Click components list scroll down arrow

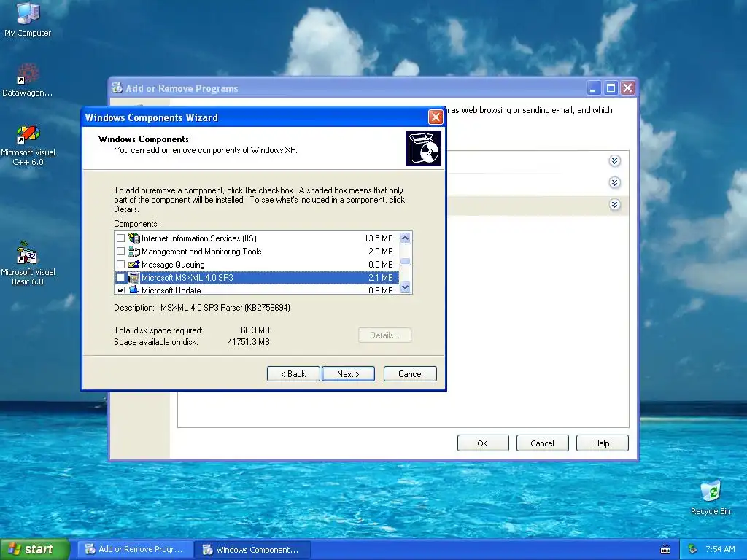tap(406, 287)
